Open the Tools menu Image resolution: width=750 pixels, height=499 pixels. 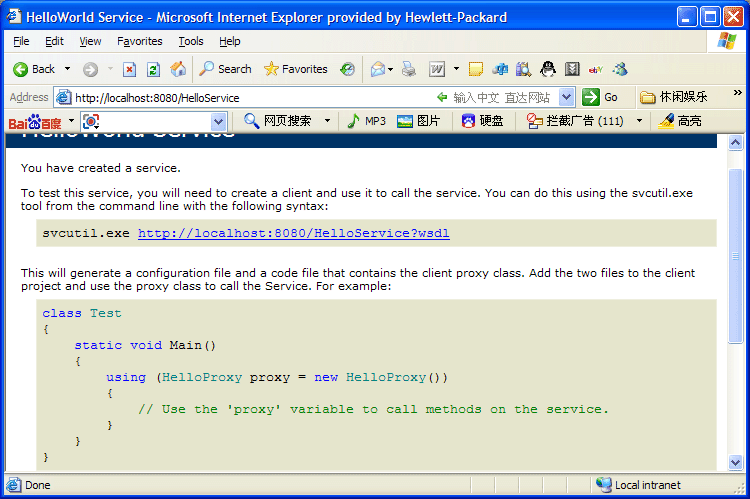[191, 41]
